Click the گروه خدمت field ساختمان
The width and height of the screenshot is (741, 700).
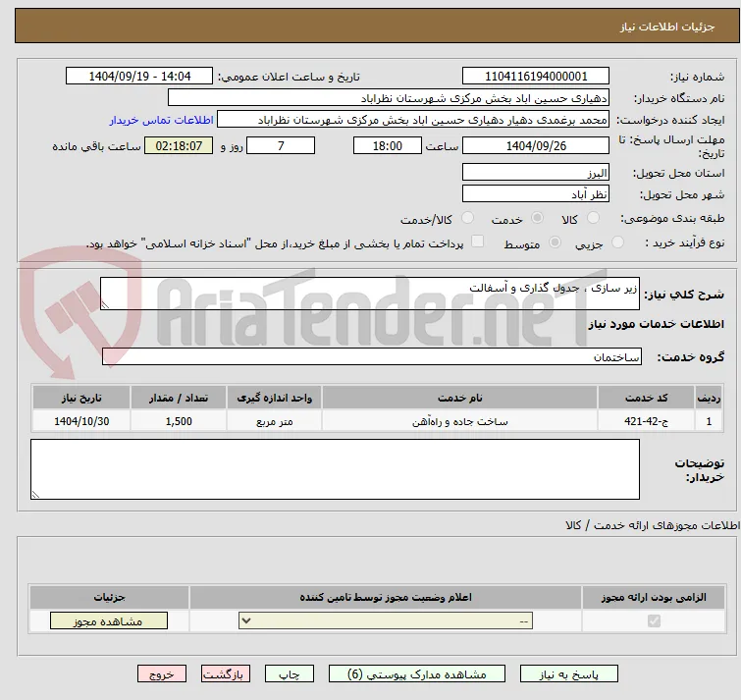coord(371,356)
